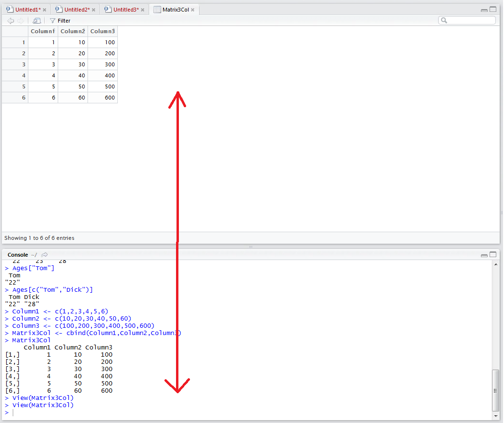Select cell value 500 in the viewer table
This screenshot has width=504, height=423.
[103, 87]
